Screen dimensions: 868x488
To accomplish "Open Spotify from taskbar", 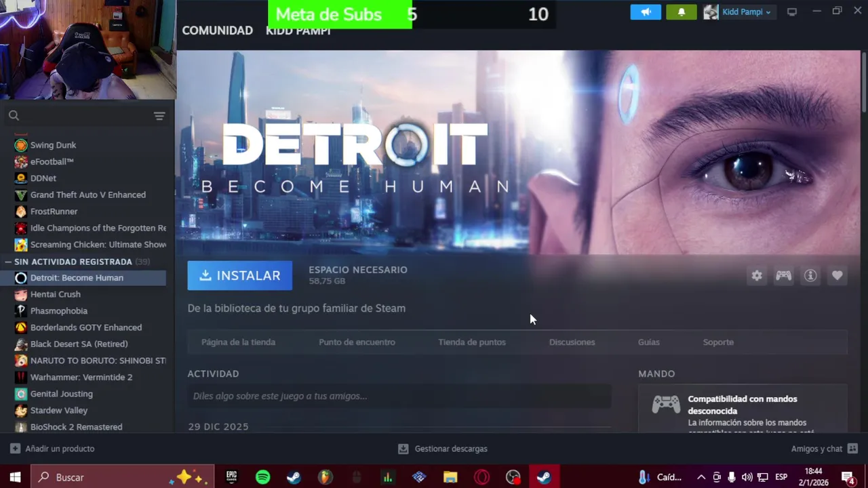I will pos(262,477).
